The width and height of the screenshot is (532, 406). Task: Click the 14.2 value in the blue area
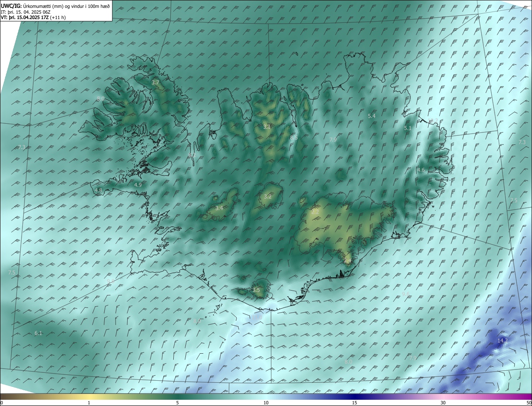click(x=502, y=341)
